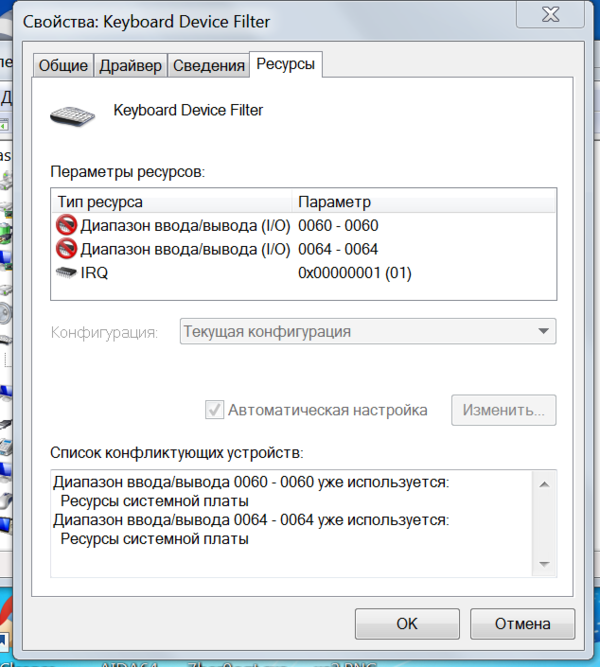
Task: Open the Драйвер tab
Action: (130, 66)
